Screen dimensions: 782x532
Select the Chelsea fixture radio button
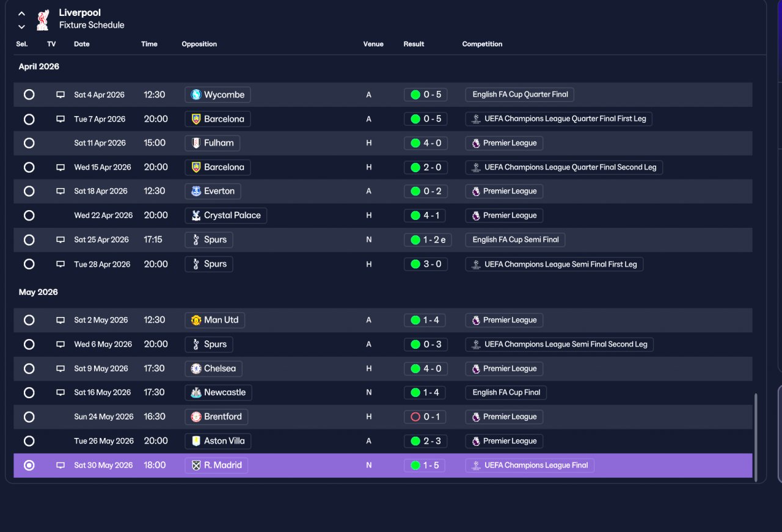coord(29,369)
